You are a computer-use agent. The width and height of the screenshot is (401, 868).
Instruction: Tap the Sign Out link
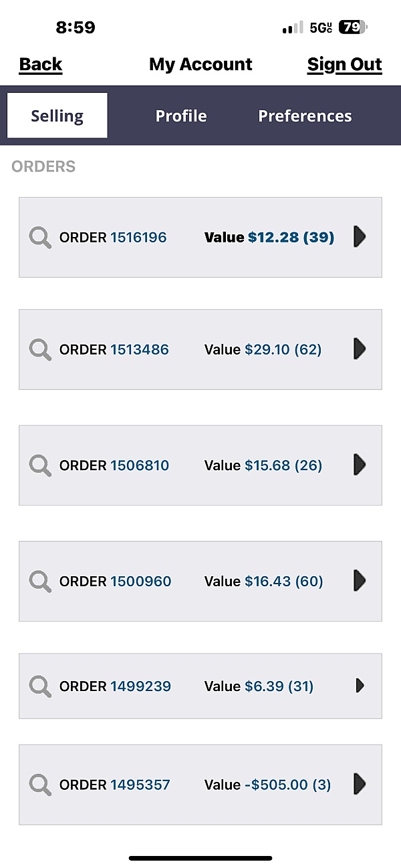pyautogui.click(x=344, y=64)
